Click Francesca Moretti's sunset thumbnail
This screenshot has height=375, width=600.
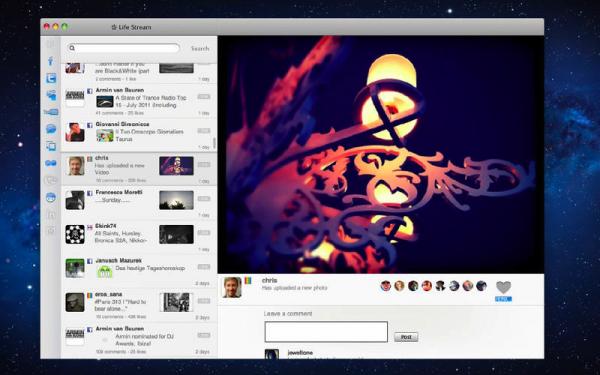click(x=176, y=200)
